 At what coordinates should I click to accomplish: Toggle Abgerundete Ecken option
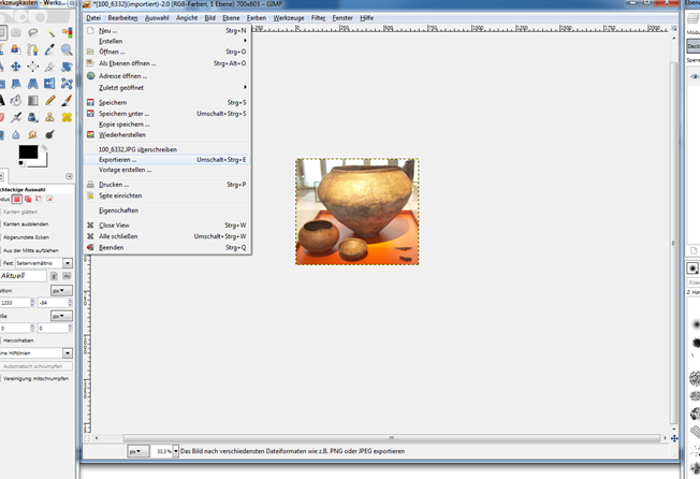(4, 236)
